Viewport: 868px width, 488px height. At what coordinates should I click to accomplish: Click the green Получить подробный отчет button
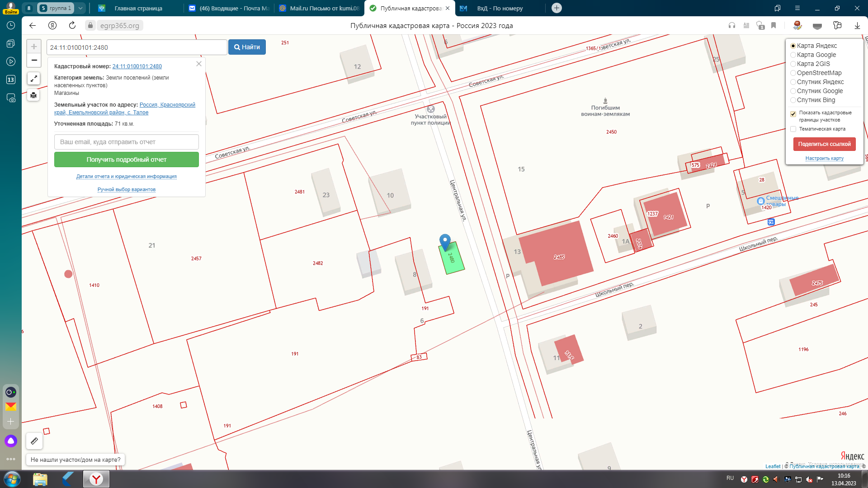tap(127, 160)
